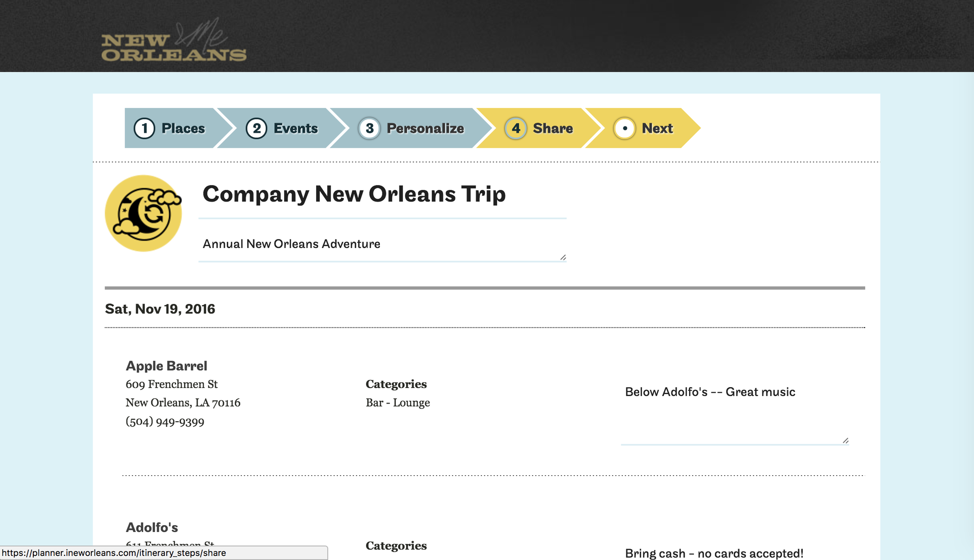974x560 pixels.
Task: Click the number 2 circle in Events
Action: [x=256, y=128]
